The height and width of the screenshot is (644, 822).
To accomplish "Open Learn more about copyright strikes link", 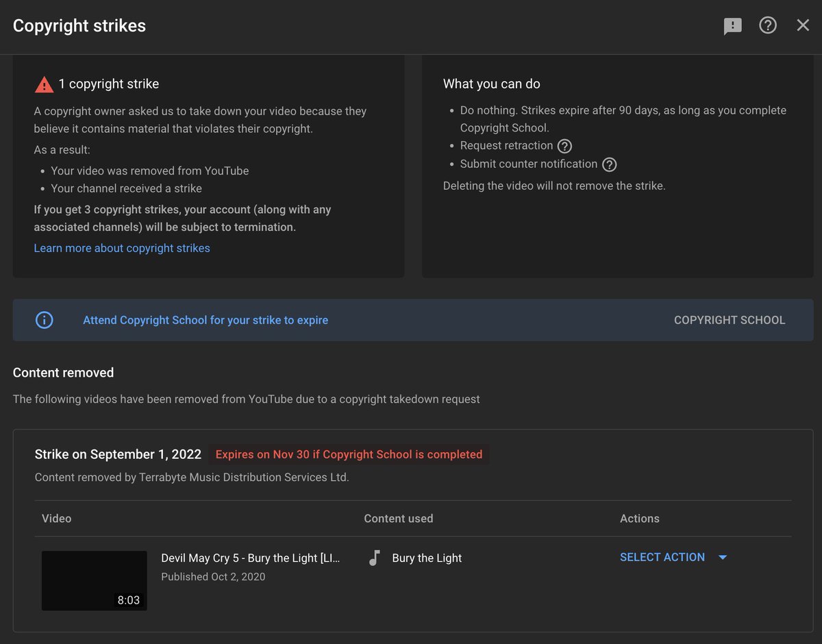I will (122, 248).
